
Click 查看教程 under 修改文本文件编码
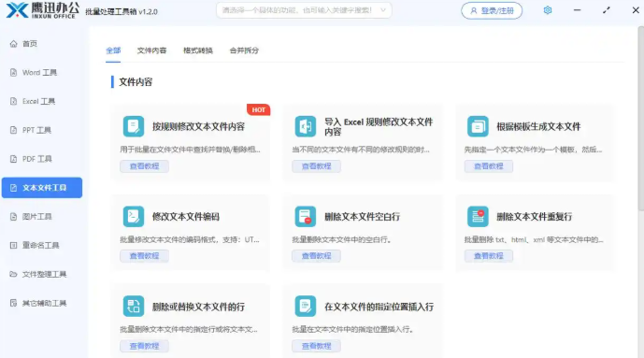tap(144, 256)
